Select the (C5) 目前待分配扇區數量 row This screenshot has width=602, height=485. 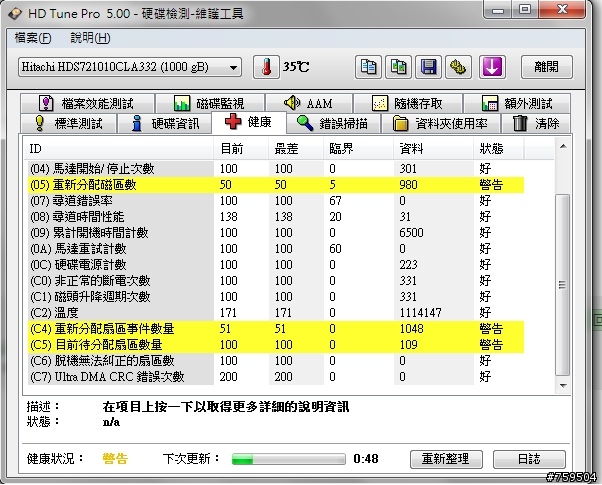point(275,345)
